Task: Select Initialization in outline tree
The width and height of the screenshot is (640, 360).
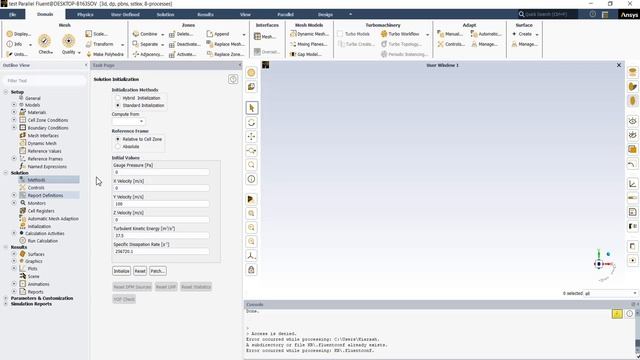Action: tap(39, 226)
